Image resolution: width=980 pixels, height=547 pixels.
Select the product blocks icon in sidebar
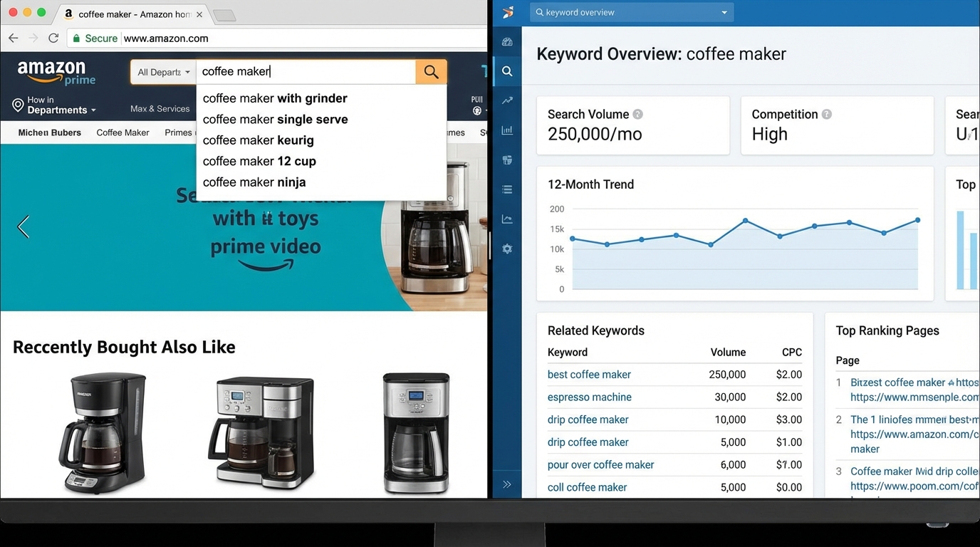pyautogui.click(x=506, y=160)
